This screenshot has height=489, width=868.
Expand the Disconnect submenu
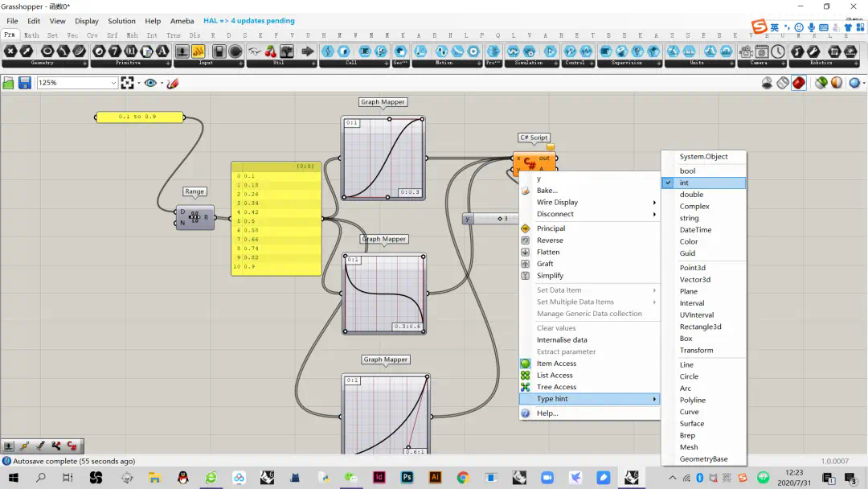pos(590,214)
